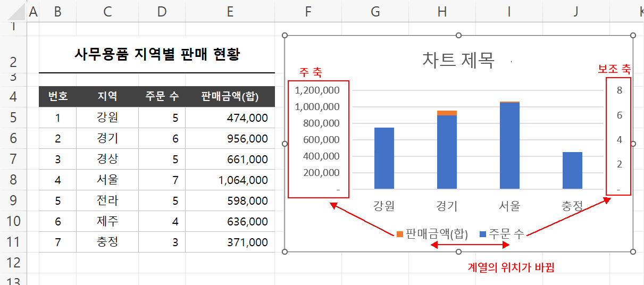Click the 서울 category axis label
Screen dimensions: 644x285
click(x=509, y=206)
